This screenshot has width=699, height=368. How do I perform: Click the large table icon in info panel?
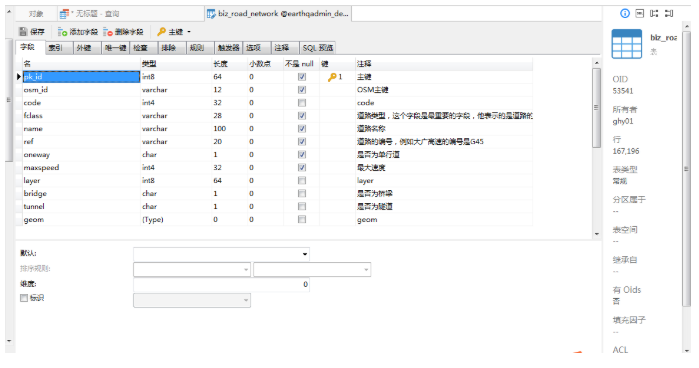627,44
